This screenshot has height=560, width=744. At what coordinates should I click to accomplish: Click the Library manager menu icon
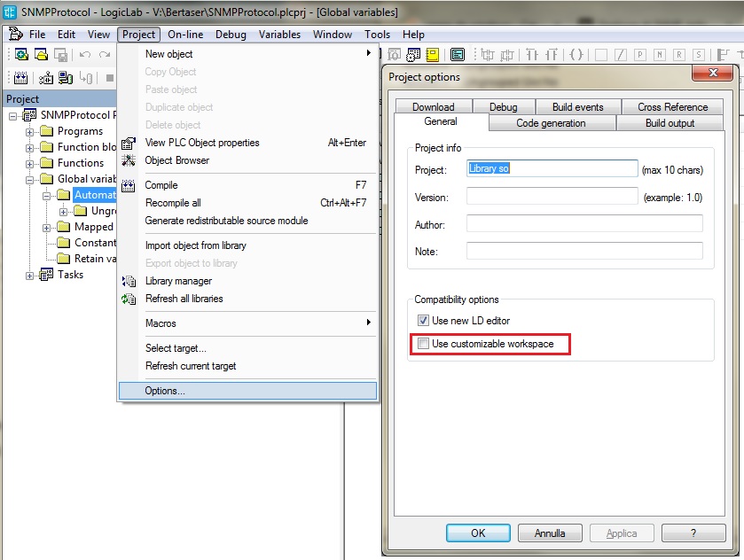coord(129,281)
